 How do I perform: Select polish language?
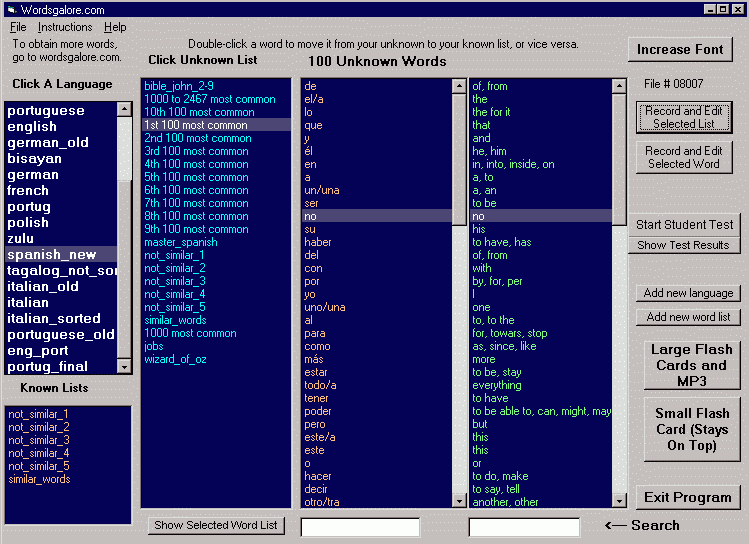coord(61,223)
